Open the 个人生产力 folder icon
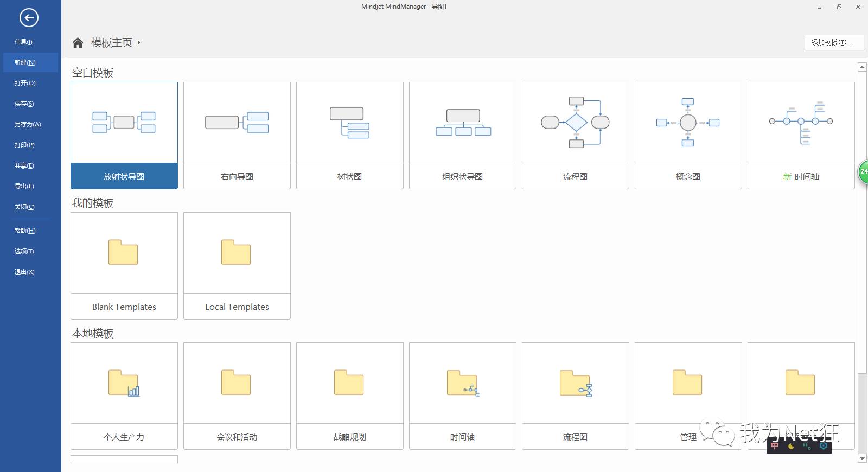Screen dimensions: 868x472 [124, 383]
